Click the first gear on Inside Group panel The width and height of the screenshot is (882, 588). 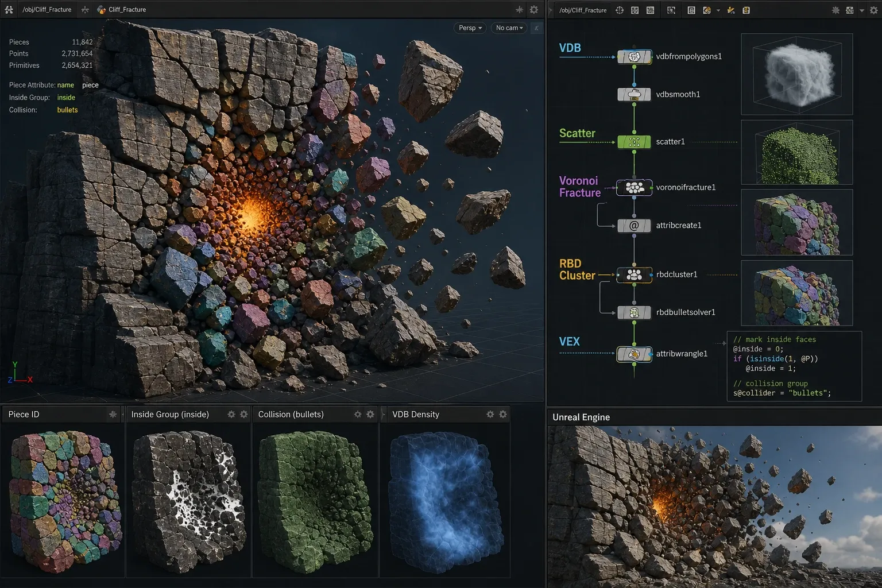[231, 414]
